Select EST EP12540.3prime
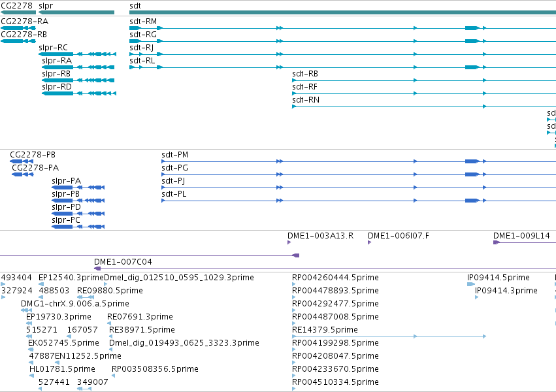556x392 pixels. [71, 278]
